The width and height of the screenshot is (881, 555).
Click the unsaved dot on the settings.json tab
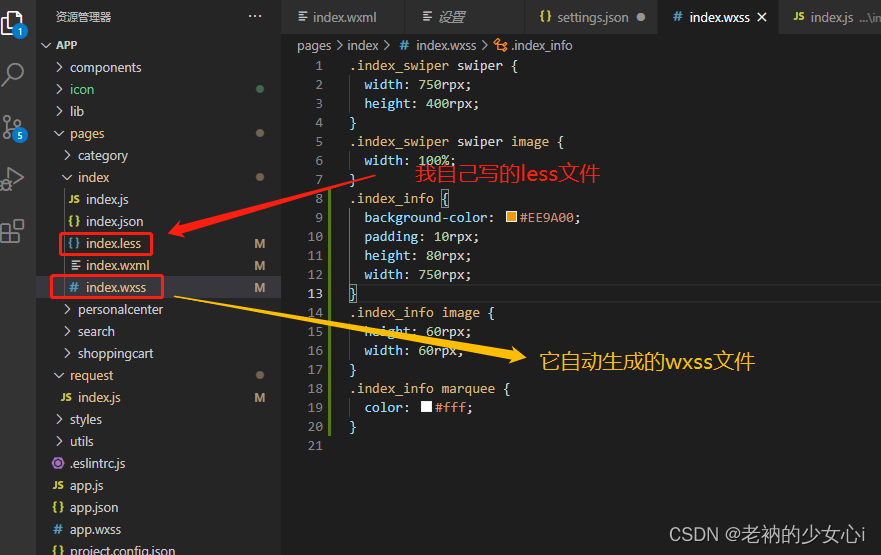pos(641,17)
